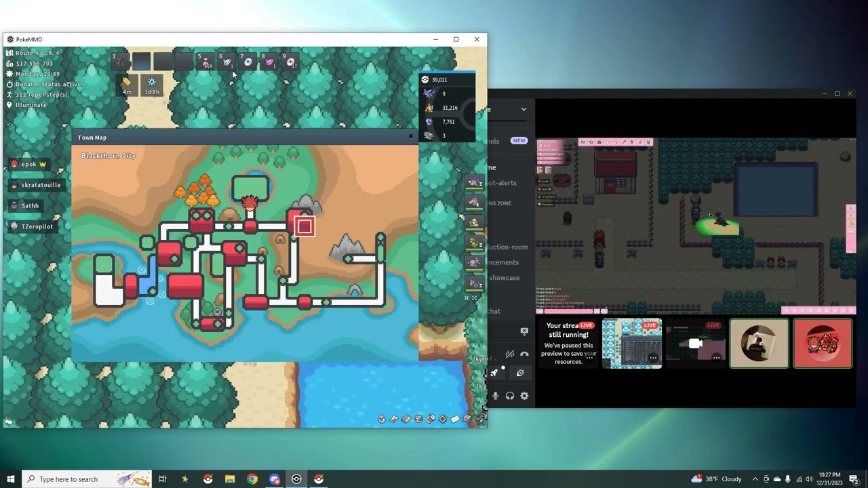Select fifth Pokemon in party sidebar
Image resolution: width=868 pixels, height=488 pixels.
tap(474, 262)
